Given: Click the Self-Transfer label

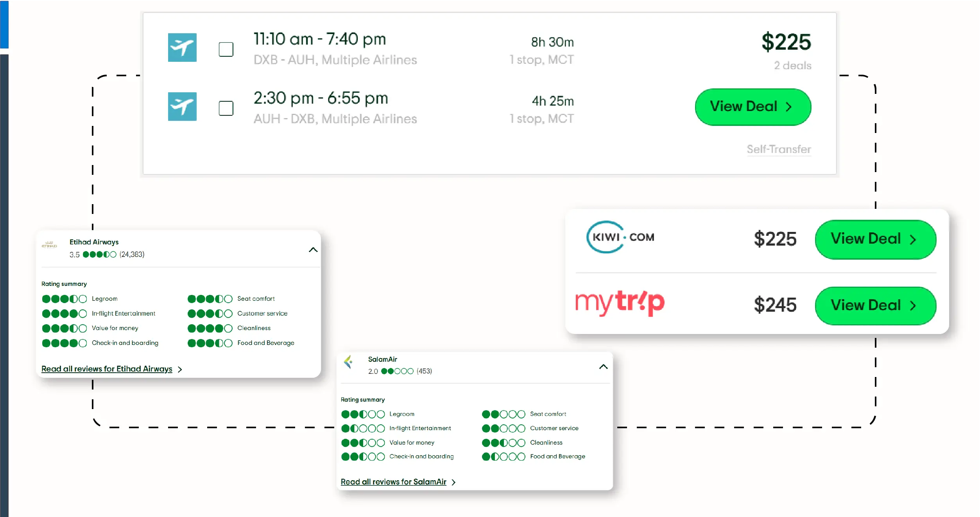Looking at the screenshot, I should (x=779, y=149).
